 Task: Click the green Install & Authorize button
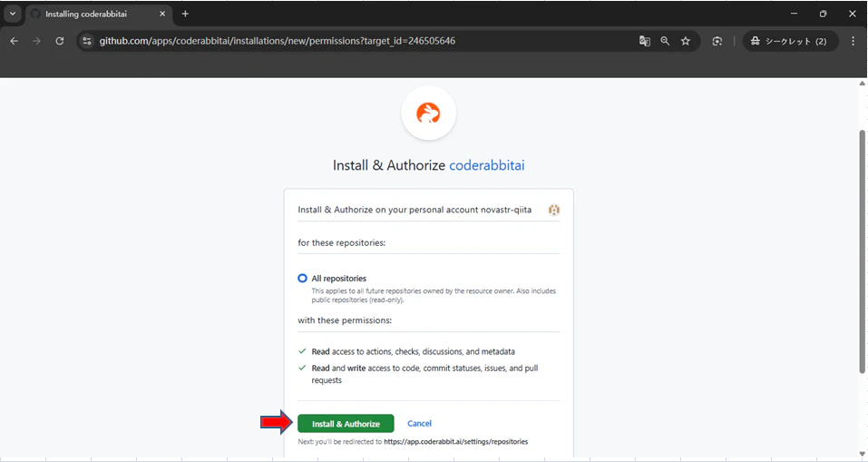coord(346,424)
